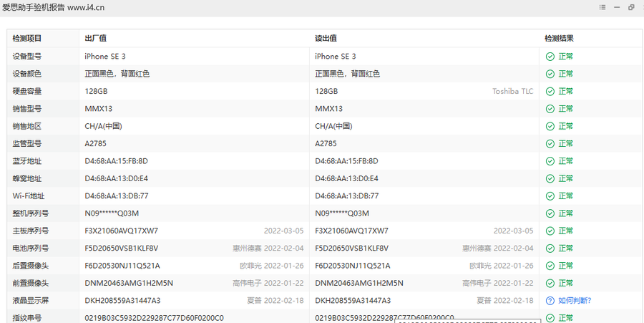Select factory Bluetooth address D4:68:AA:15:FB:8D
Screen dimensions: 644x323
116,161
